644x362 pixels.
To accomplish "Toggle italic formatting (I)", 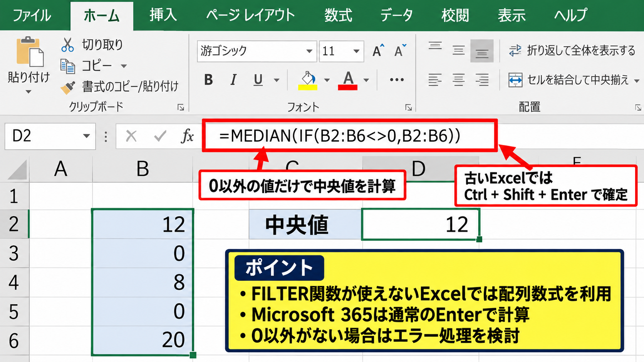I will point(233,80).
